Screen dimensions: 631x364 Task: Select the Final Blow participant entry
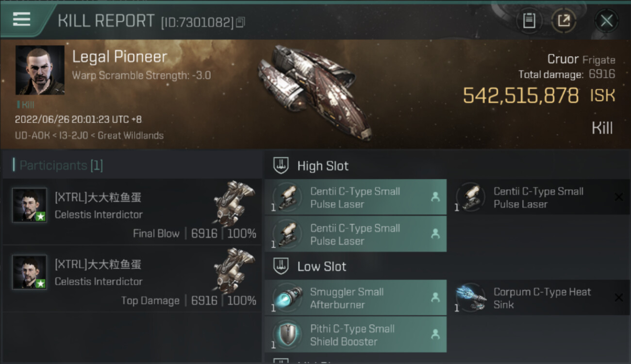132,211
